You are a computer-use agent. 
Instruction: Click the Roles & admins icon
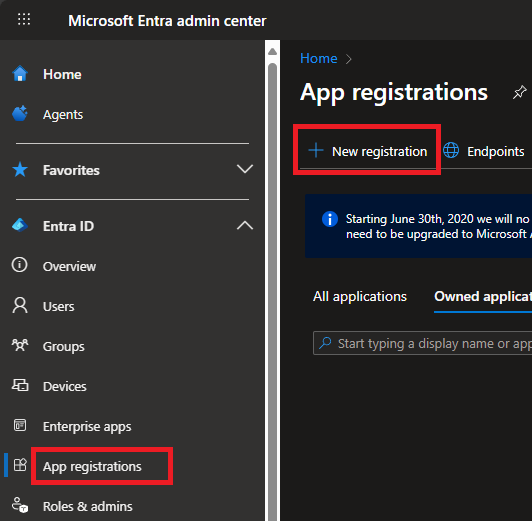click(20, 505)
